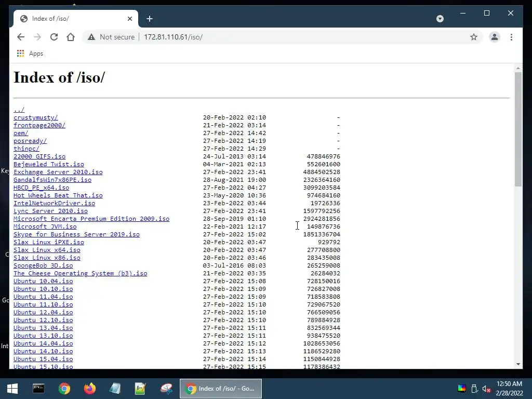Download Exchange Server 2010.iso
This screenshot has height=399, width=532.
(x=58, y=172)
